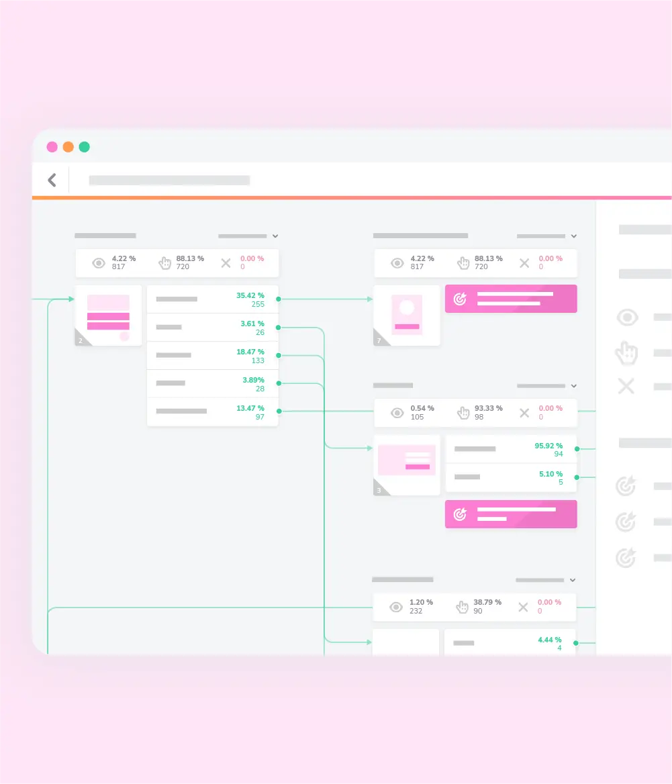Image resolution: width=672 pixels, height=784 pixels.
Task: Click the 95.92 % 94 row
Action: [x=510, y=449]
